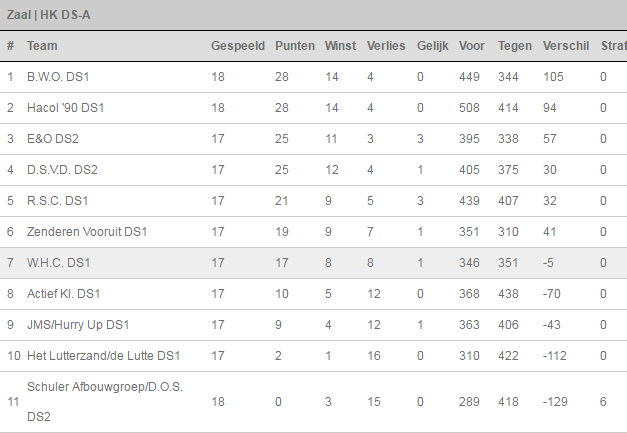The image size is (627, 433).
Task: Click the Punten column header
Action: pos(295,46)
